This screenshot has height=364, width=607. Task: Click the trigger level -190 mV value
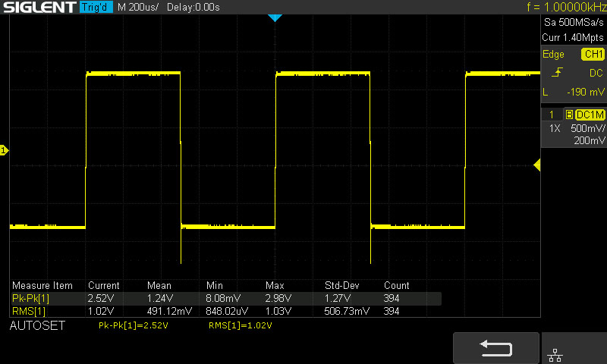point(586,92)
